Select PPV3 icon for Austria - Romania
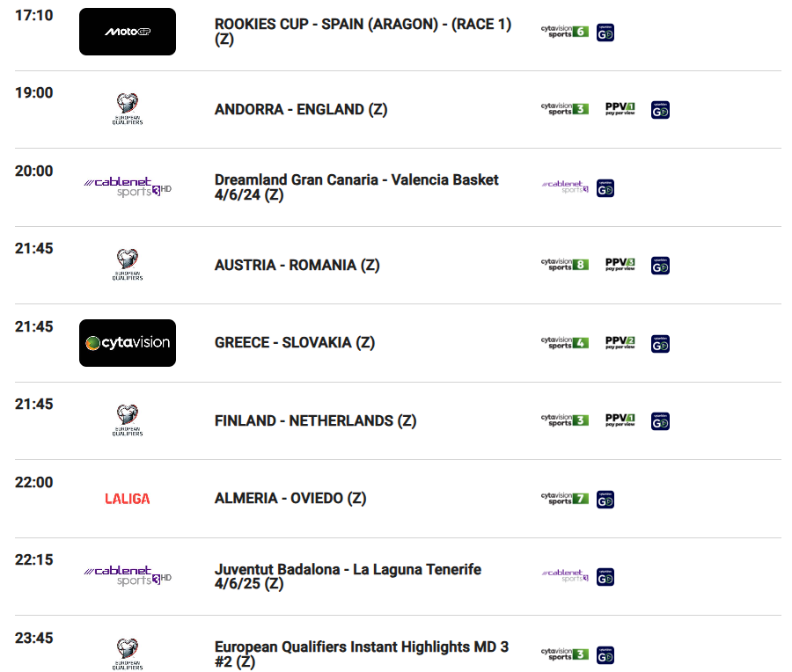The image size is (792, 672). pyautogui.click(x=620, y=264)
